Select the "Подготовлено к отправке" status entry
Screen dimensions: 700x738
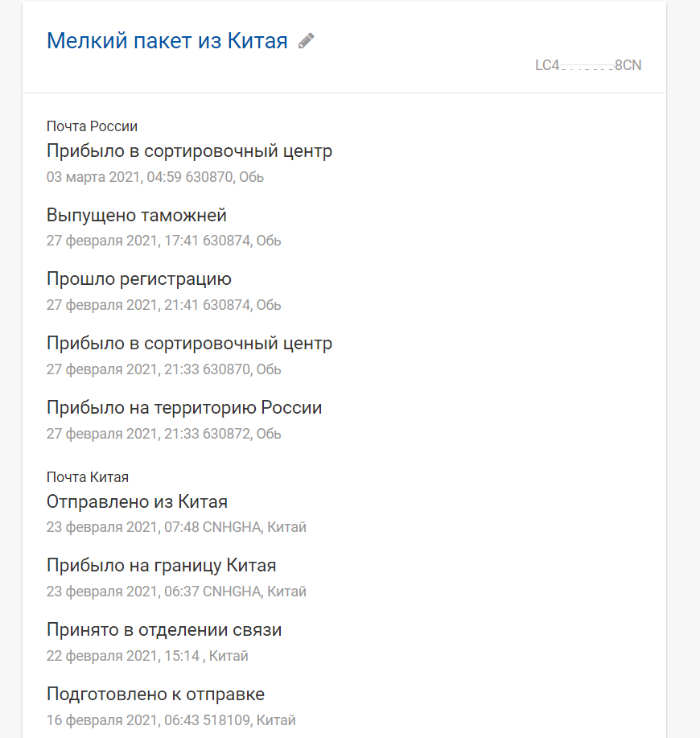point(155,695)
